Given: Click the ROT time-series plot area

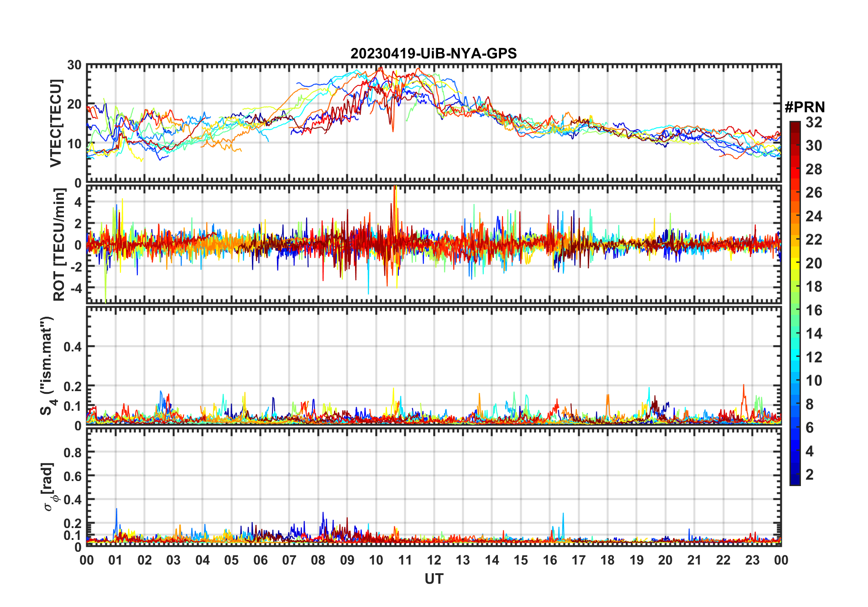Looking at the screenshot, I should (434, 244).
